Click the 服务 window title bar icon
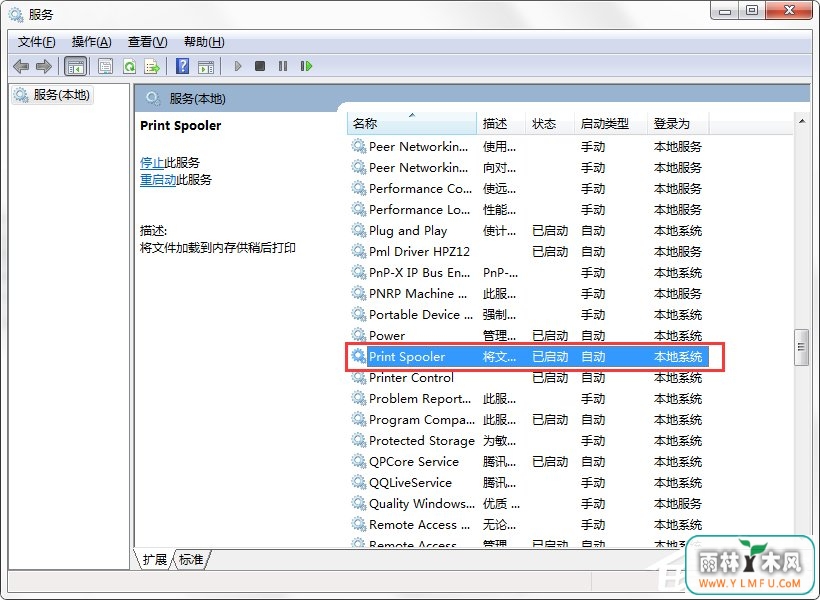 point(16,14)
